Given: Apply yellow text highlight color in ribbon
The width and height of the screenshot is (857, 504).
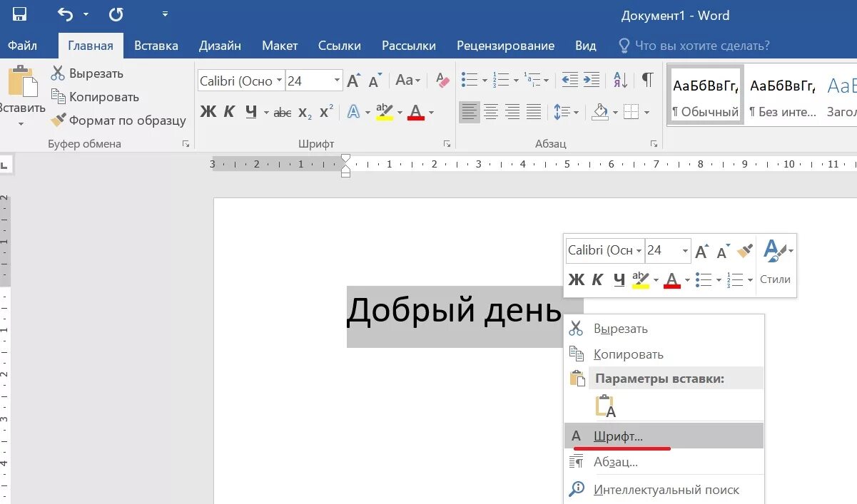Looking at the screenshot, I should [x=385, y=112].
